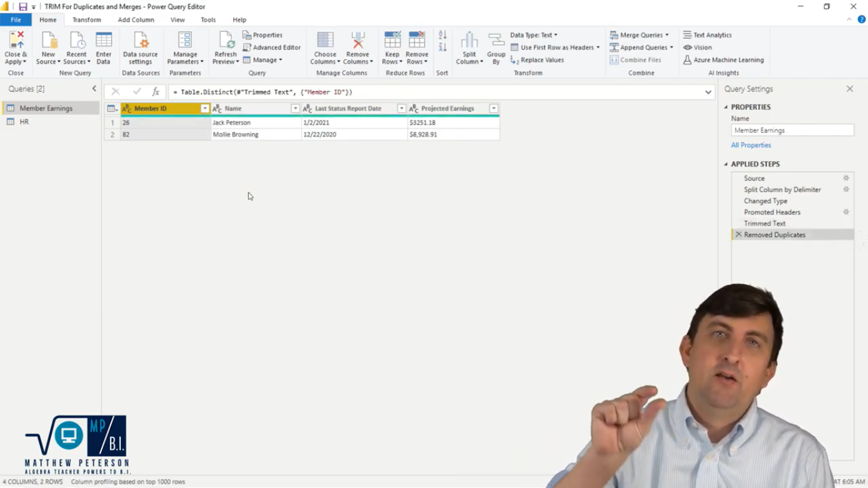
Task: Open the All Properties link
Action: point(750,146)
